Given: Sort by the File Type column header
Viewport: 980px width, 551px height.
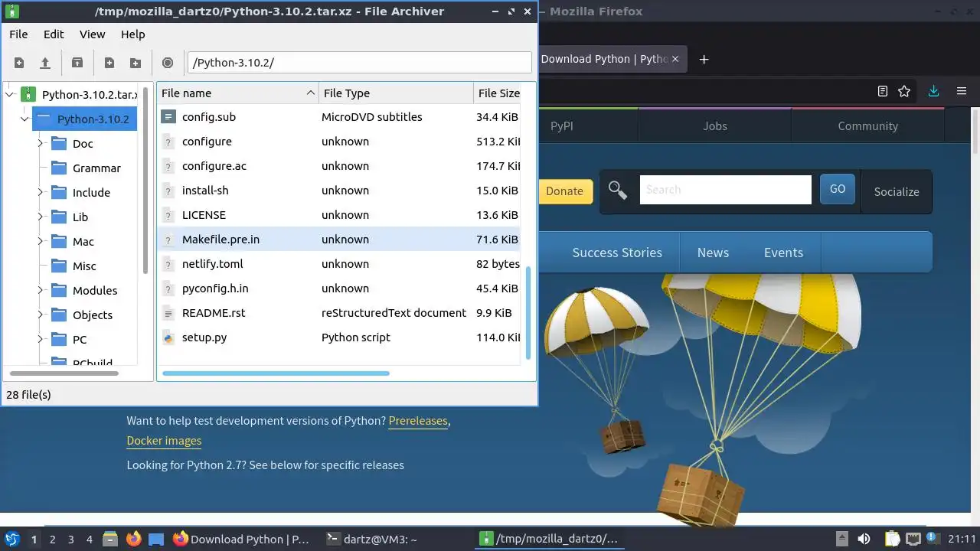Looking at the screenshot, I should 396,93.
